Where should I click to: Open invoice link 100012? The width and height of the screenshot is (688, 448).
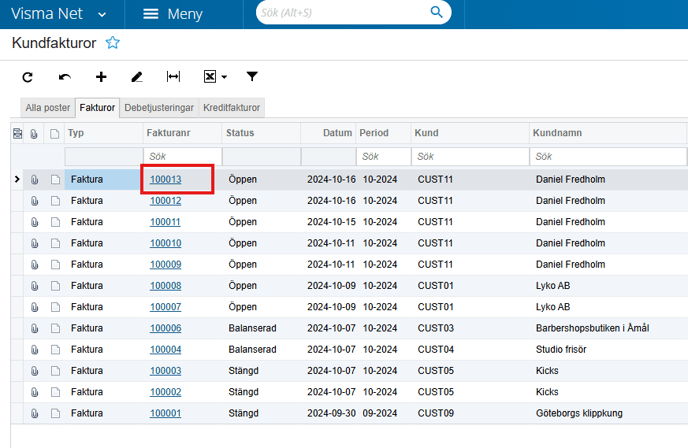tap(165, 201)
